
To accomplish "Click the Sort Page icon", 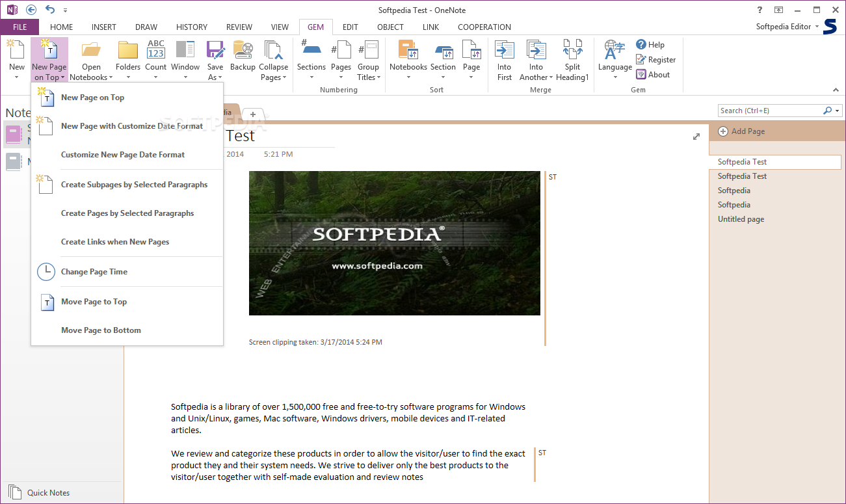I will click(471, 51).
